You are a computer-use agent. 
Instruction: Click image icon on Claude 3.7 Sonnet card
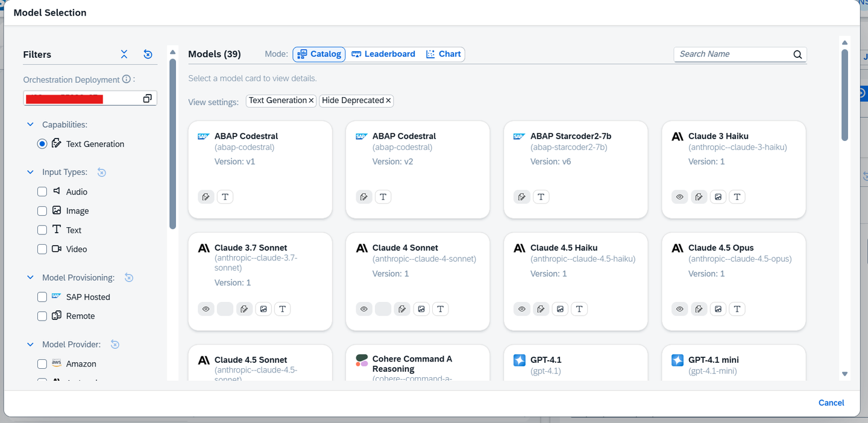tap(263, 309)
